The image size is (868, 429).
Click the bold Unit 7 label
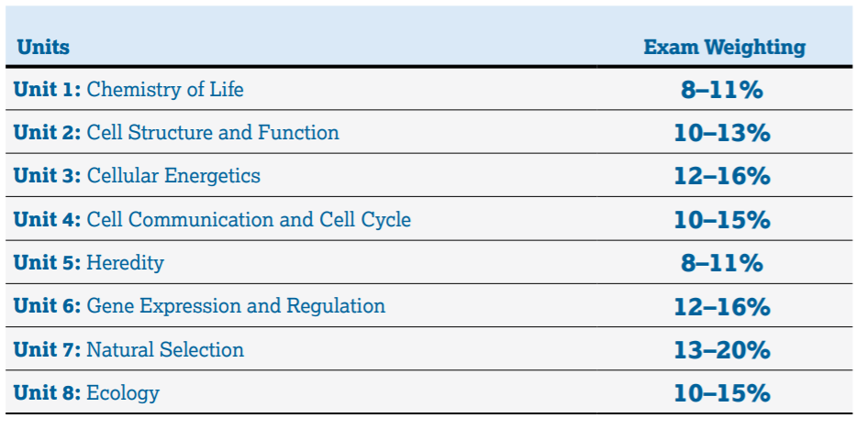[x=47, y=349]
